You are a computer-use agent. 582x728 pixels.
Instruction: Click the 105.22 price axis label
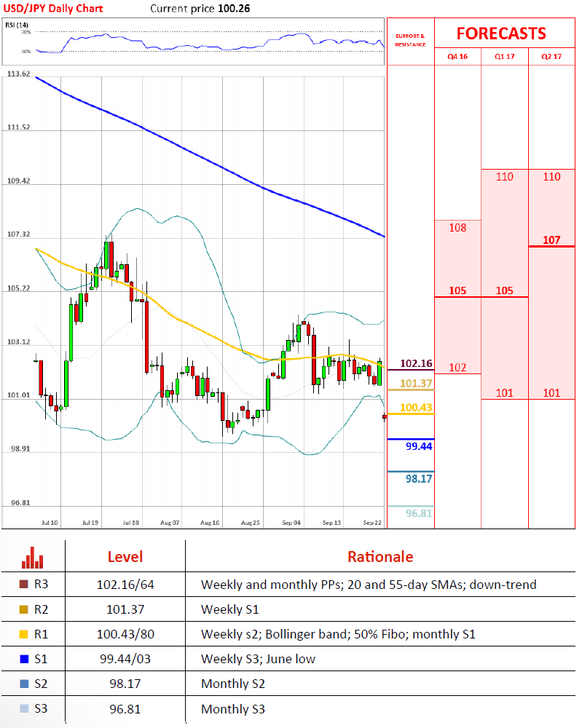pyautogui.click(x=19, y=288)
